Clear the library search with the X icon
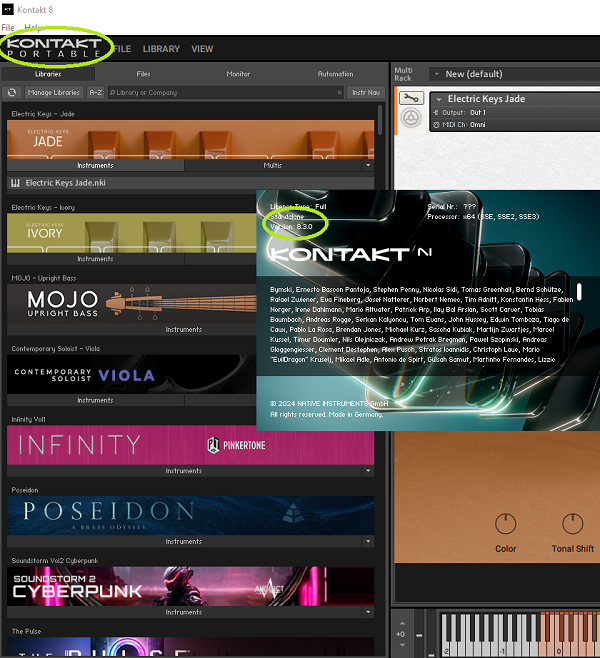The image size is (600, 658). [x=339, y=92]
